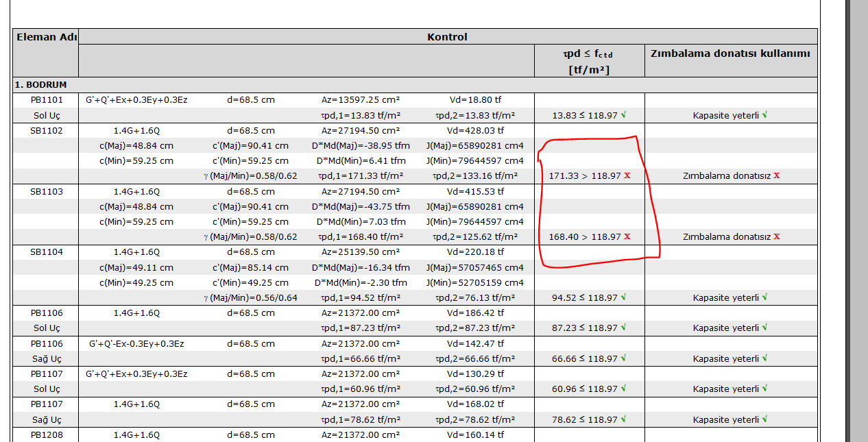Click the red X beside 171.33 > 118.97

click(627, 176)
